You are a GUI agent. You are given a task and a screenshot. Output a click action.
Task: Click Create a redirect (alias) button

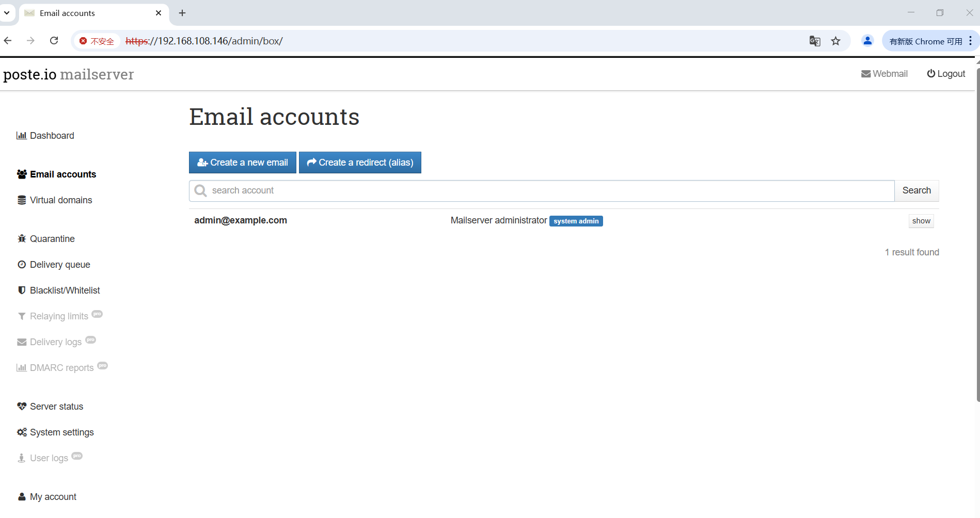360,163
